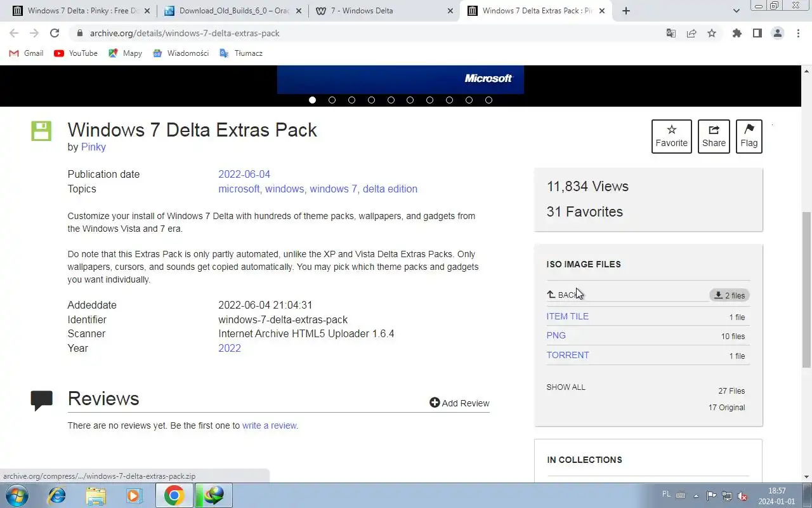This screenshot has height=508, width=812.
Task: Open Windows Explorer from the taskbar
Action: click(x=96, y=495)
